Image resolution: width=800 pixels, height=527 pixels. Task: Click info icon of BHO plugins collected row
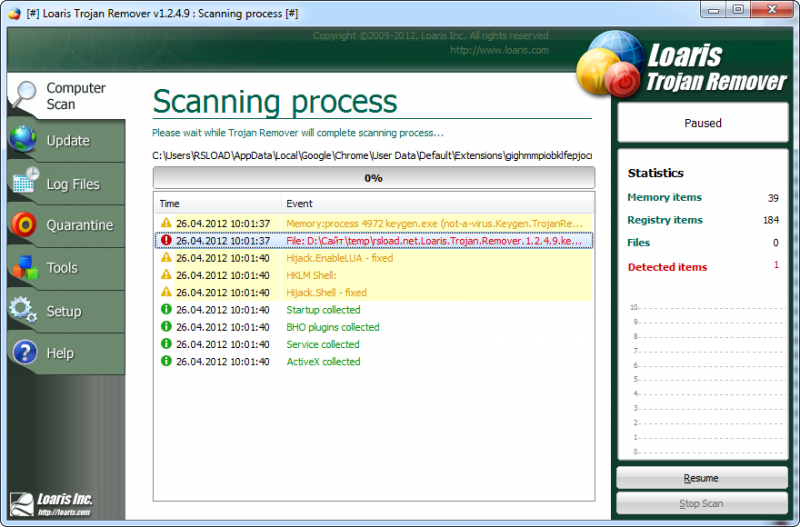166,327
